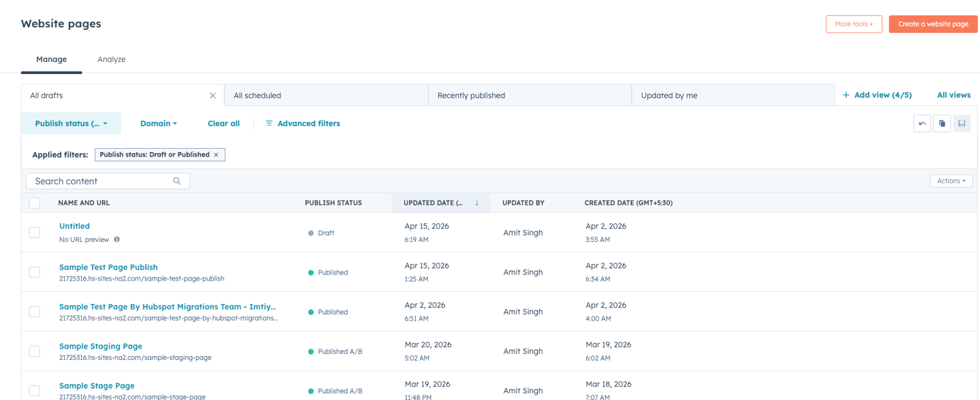Click Published A/B status of Sample Staging Page
Viewport: 980px width, 400px height.
tap(335, 351)
